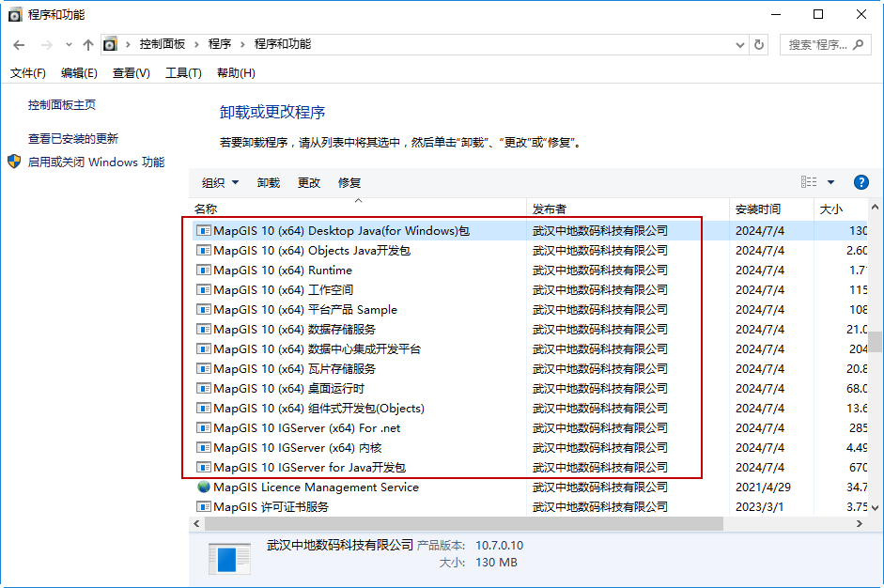884x588 pixels.
Task: Click the icon of MapGIS Licence Management Service
Action: 204,487
